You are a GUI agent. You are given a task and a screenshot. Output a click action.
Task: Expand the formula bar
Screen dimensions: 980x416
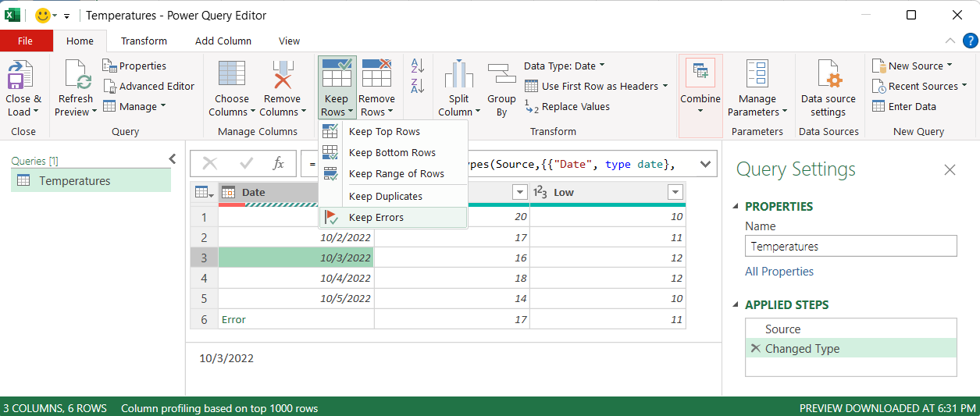pyautogui.click(x=706, y=163)
